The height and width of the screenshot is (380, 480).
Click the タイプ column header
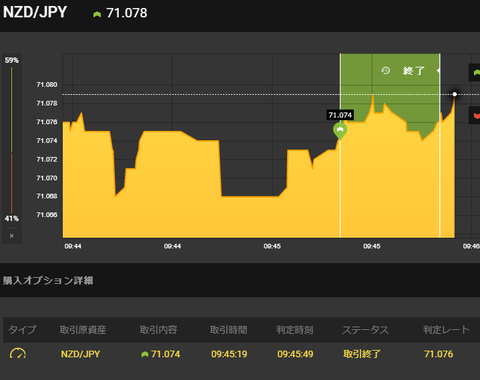pos(22,330)
